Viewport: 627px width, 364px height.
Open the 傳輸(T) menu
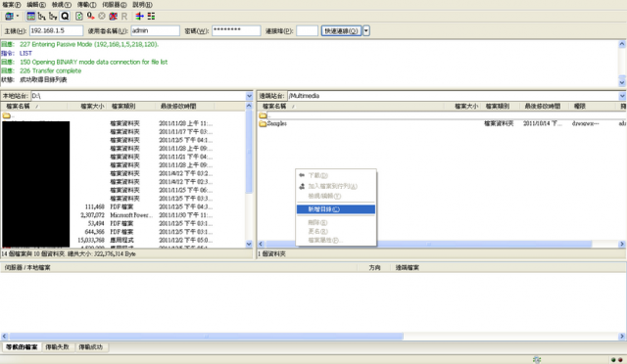tap(86, 5)
